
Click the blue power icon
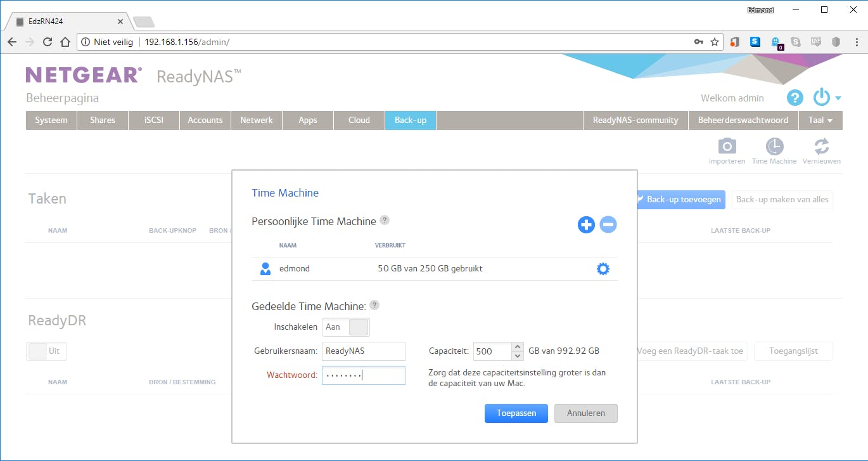tap(822, 97)
